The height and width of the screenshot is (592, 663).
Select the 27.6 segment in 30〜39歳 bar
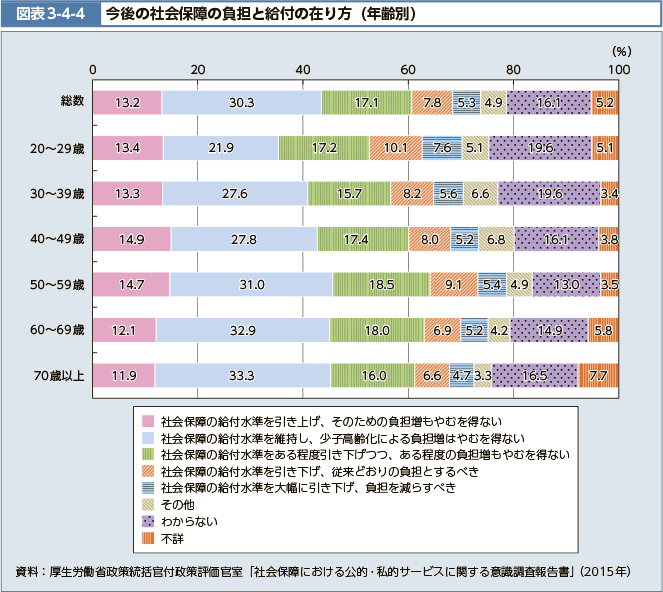235,194
